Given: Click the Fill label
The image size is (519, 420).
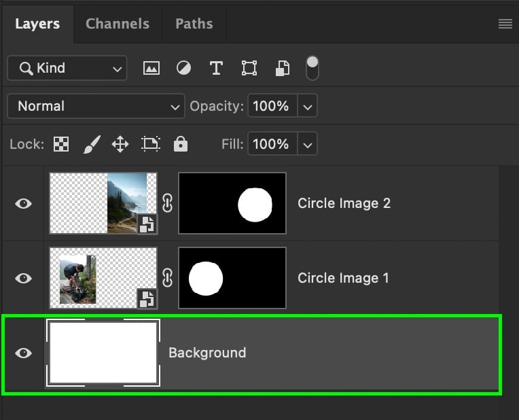Looking at the screenshot, I should pyautogui.click(x=232, y=144).
